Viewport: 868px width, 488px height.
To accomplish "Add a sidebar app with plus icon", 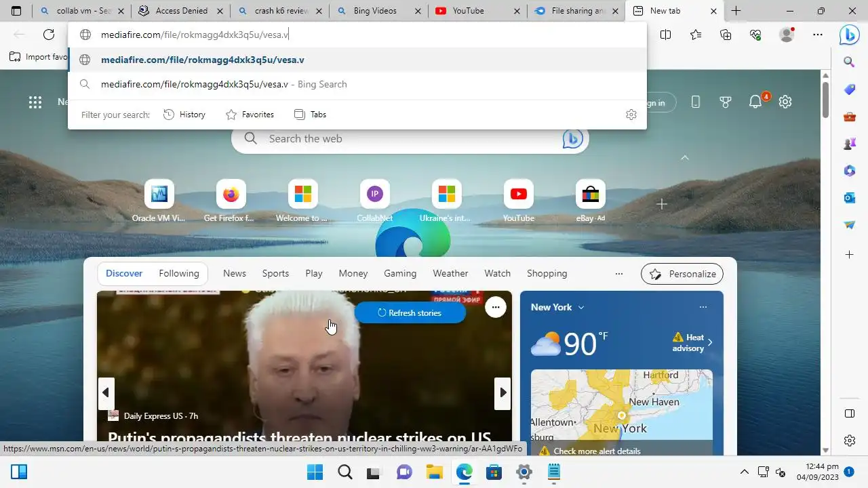I will 849,254.
